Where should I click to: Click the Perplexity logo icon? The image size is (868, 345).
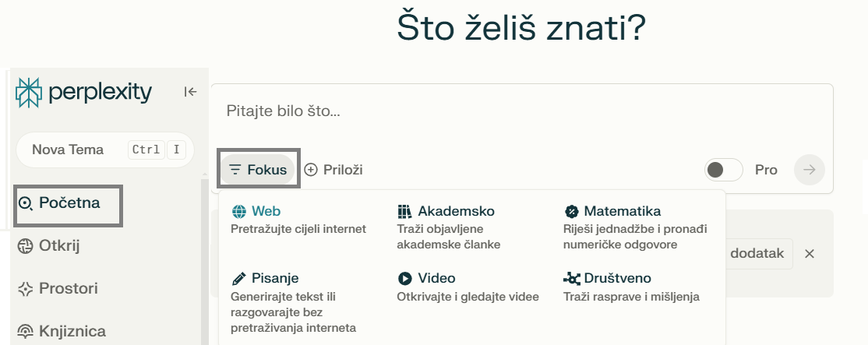tap(29, 93)
